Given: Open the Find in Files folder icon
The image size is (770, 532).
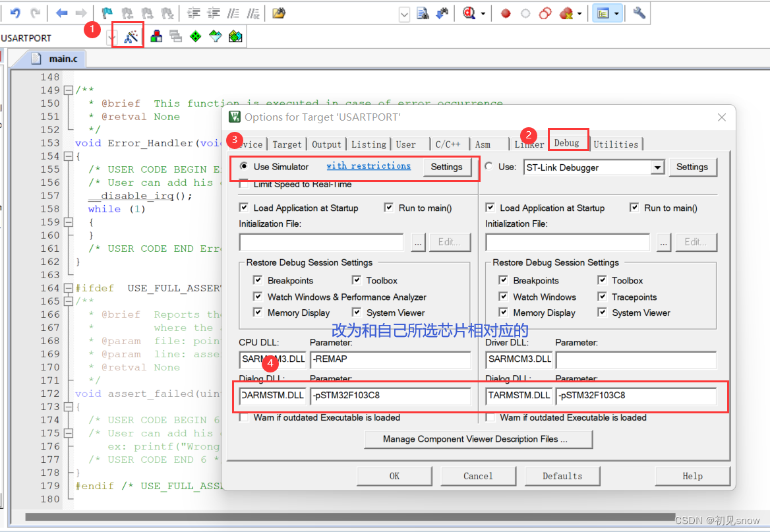Looking at the screenshot, I should [279, 13].
